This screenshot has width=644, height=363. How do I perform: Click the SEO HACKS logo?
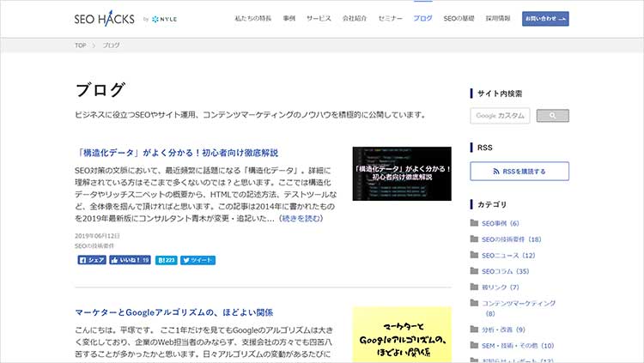click(x=104, y=19)
